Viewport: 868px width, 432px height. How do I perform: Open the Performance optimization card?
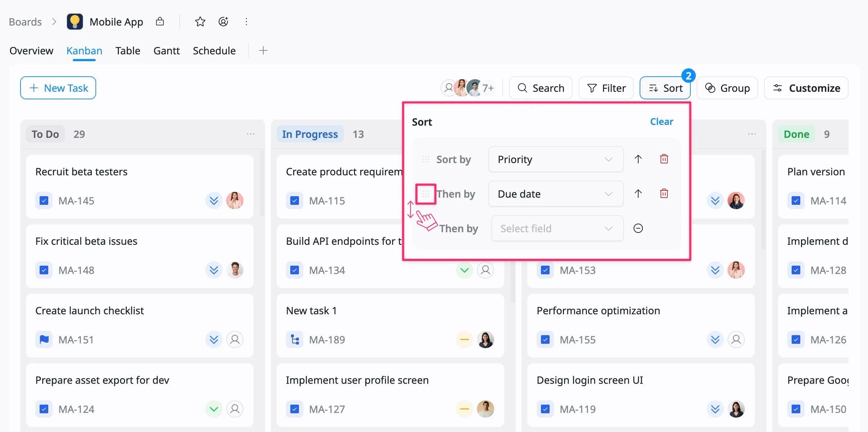pos(641,325)
